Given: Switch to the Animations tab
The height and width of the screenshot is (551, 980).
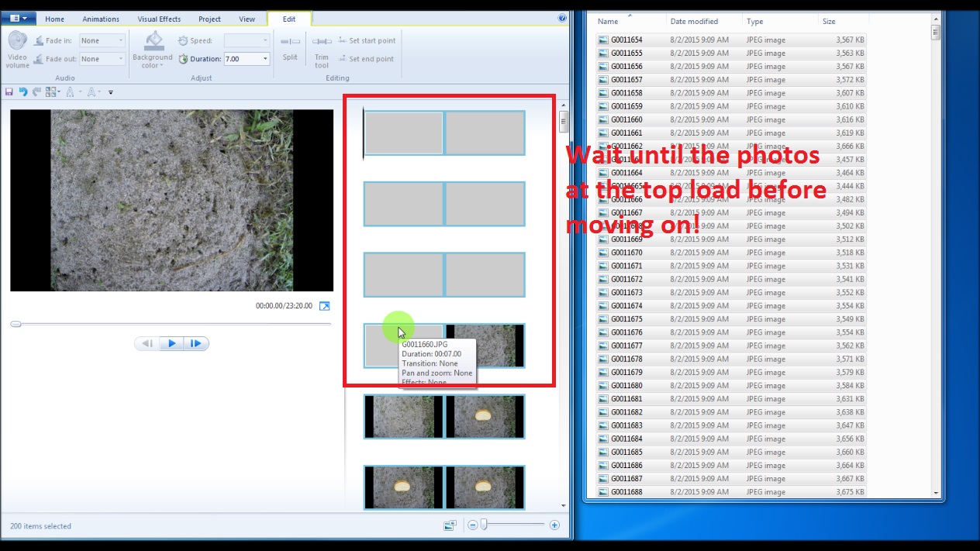Looking at the screenshot, I should pos(101,19).
